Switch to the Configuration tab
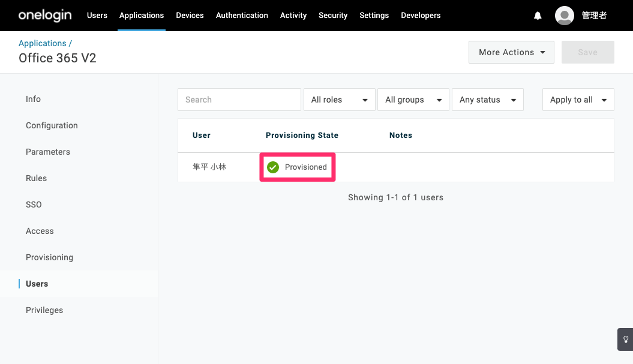Screen dimensions: 633x364 point(52,125)
